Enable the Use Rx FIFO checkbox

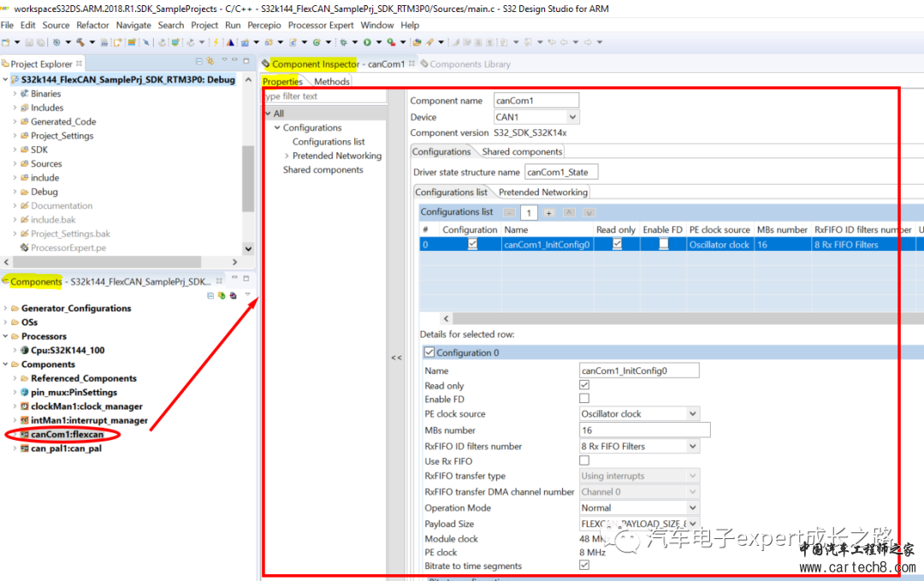click(x=584, y=461)
